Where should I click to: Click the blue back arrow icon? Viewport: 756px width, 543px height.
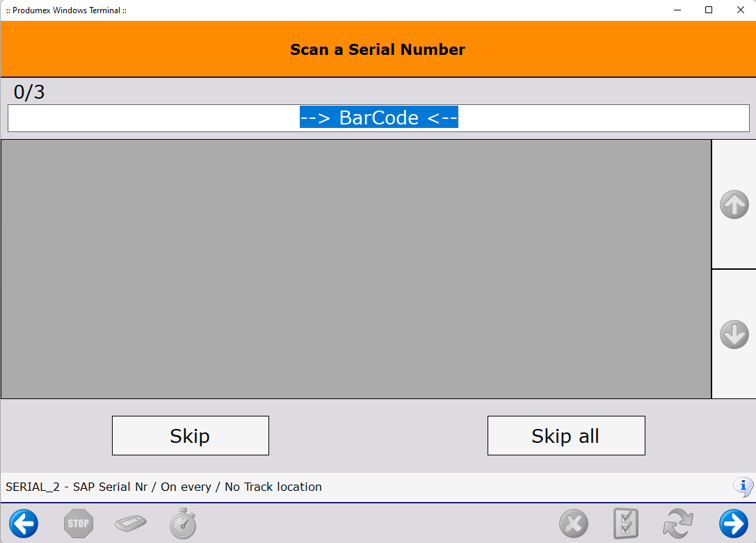pos(24,524)
